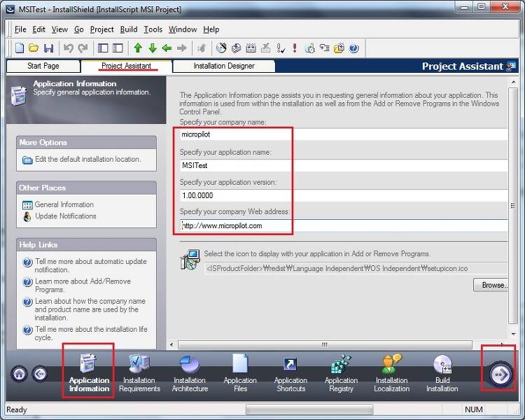Click the Save project toolbar icon
525x420 pixels.
(x=48, y=48)
